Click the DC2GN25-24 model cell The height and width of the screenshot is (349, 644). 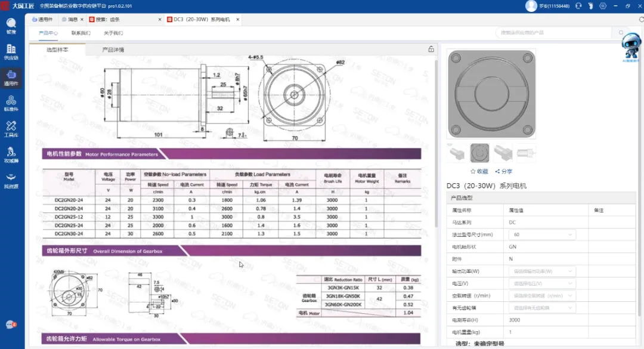click(69, 226)
